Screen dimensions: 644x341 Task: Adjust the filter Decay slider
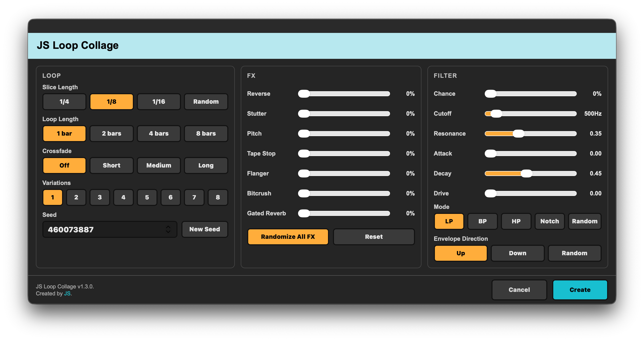pyautogui.click(x=531, y=173)
